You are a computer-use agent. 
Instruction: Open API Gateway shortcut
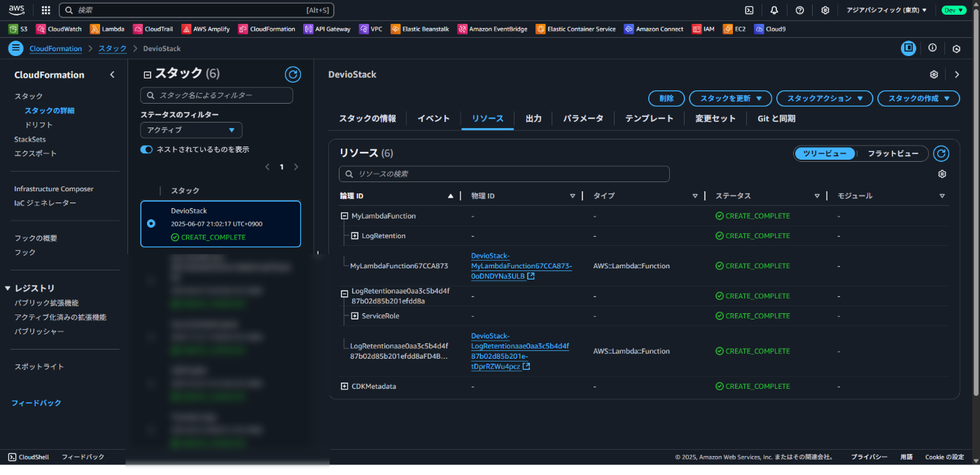coord(327,29)
